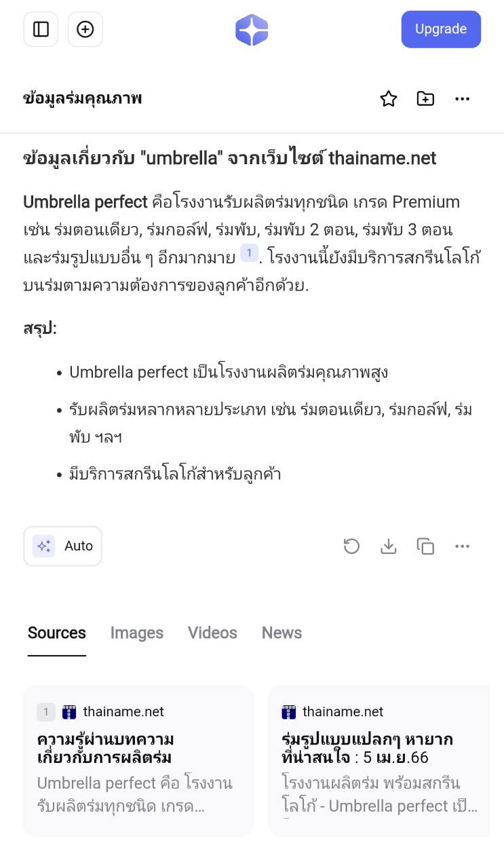Click citation number 1 in the answer
This screenshot has width=504, height=843.
coord(249,254)
